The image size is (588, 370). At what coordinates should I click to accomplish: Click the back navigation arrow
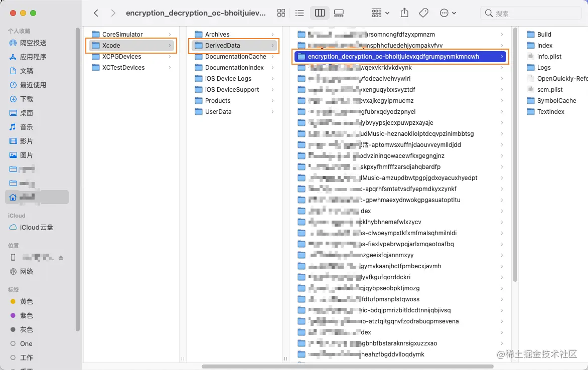point(95,13)
